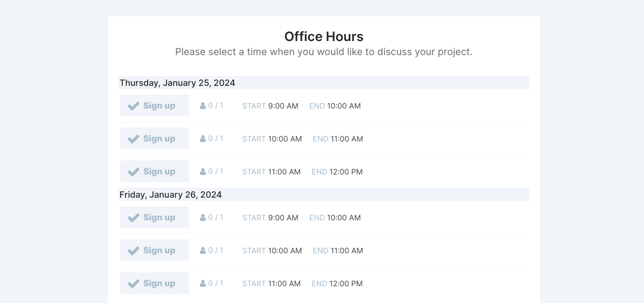Click person icon on Friday 11:00 AM row
This screenshot has width=644, height=303.
click(202, 284)
